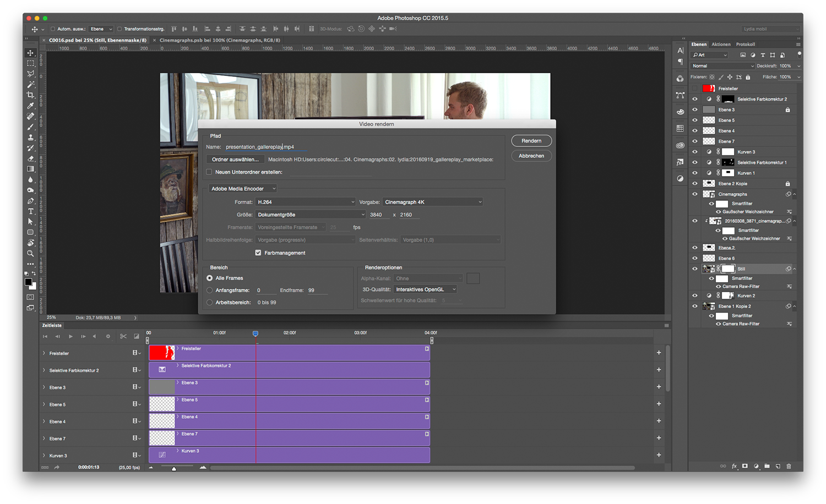Click the Ordner auswählen button
This screenshot has width=826, height=504.
click(x=235, y=160)
